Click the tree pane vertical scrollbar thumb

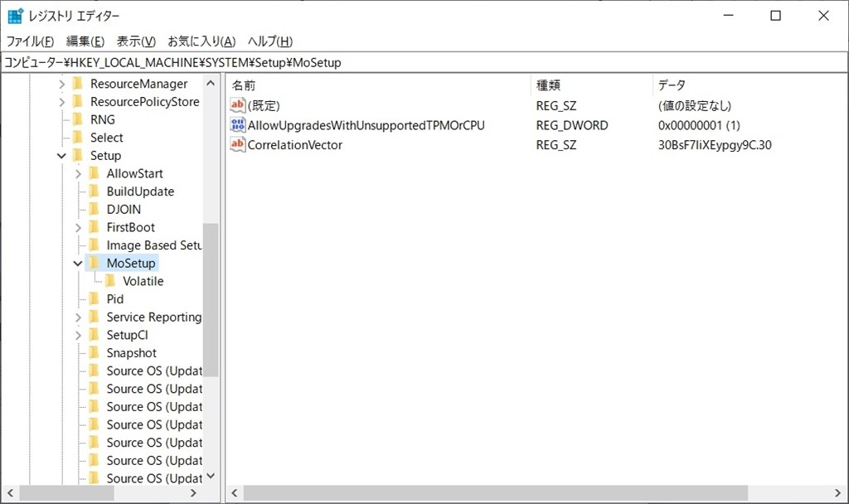point(211,299)
